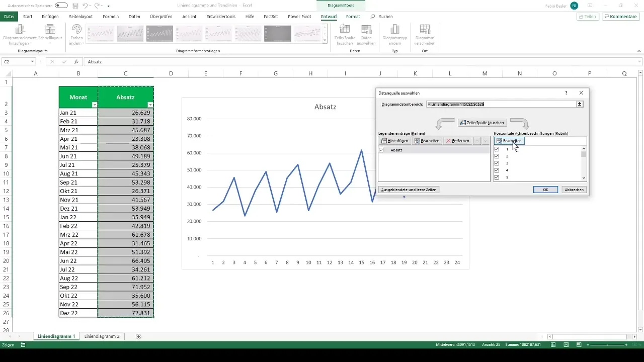
Task: Switch to page layout view icon in the status bar
Action: tap(566, 345)
